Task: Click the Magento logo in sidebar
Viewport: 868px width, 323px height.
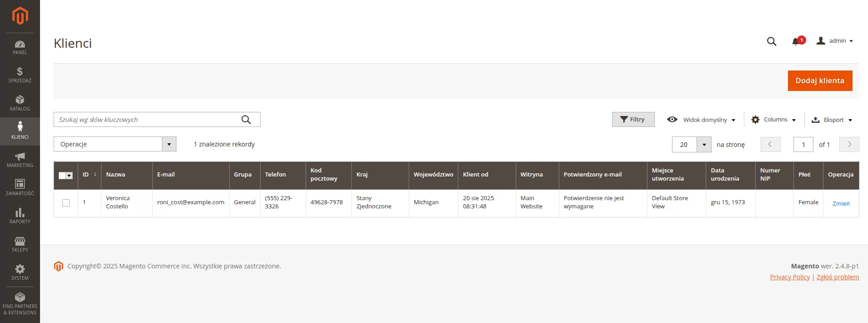Action: [x=20, y=16]
